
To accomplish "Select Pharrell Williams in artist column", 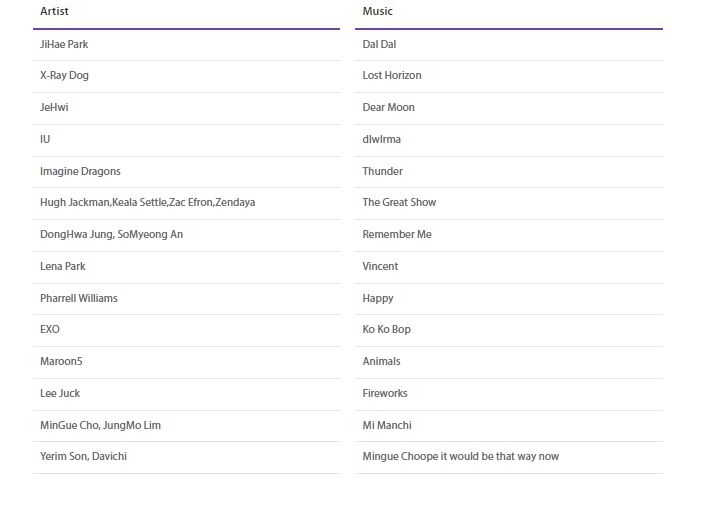I will click(78, 298).
